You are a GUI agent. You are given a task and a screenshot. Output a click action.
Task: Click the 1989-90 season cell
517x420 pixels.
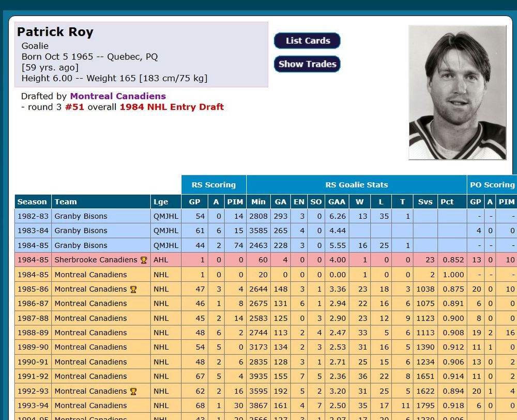[33, 347]
